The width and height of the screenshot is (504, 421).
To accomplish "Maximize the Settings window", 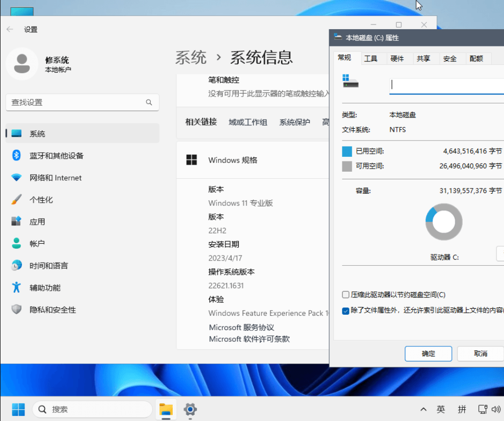I will [399, 25].
